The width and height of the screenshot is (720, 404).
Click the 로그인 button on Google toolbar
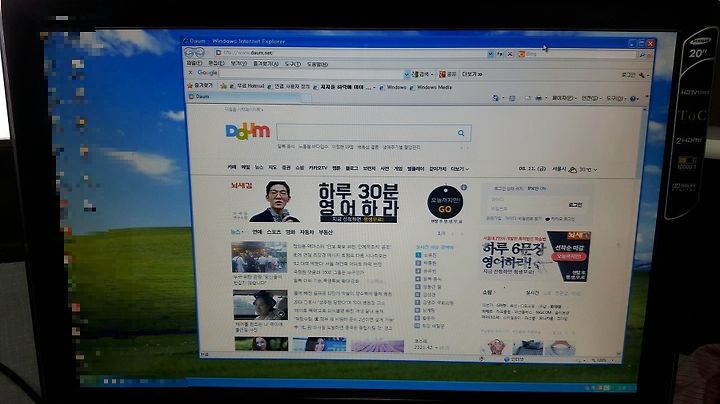click(628, 75)
